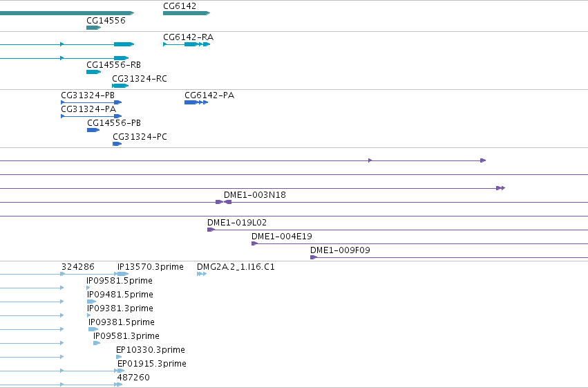The image size is (588, 388).
Task: Select the CG6142-PA protein label
Action: click(209, 95)
